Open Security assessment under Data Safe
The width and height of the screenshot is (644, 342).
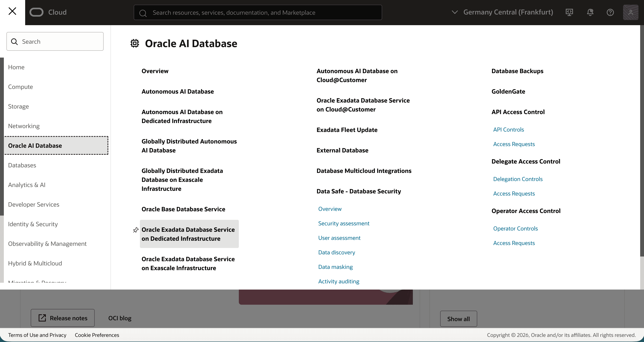344,223
